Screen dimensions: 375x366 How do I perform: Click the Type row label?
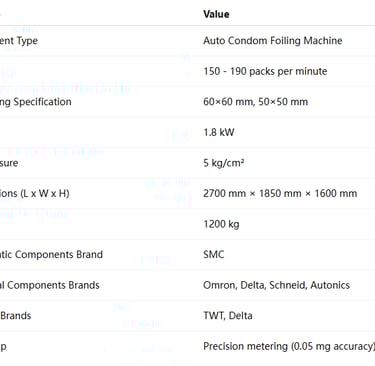coord(19,41)
